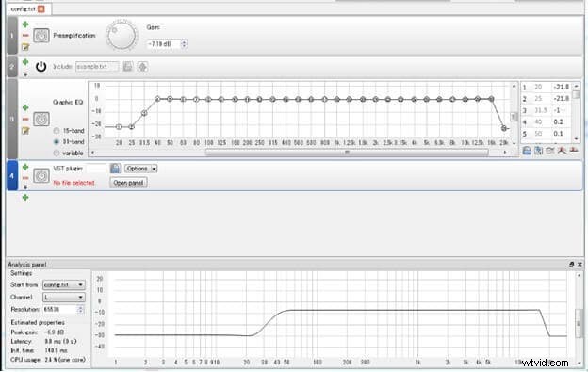Select the blue filter row handle 4
The width and height of the screenshot is (588, 372).
click(12, 176)
